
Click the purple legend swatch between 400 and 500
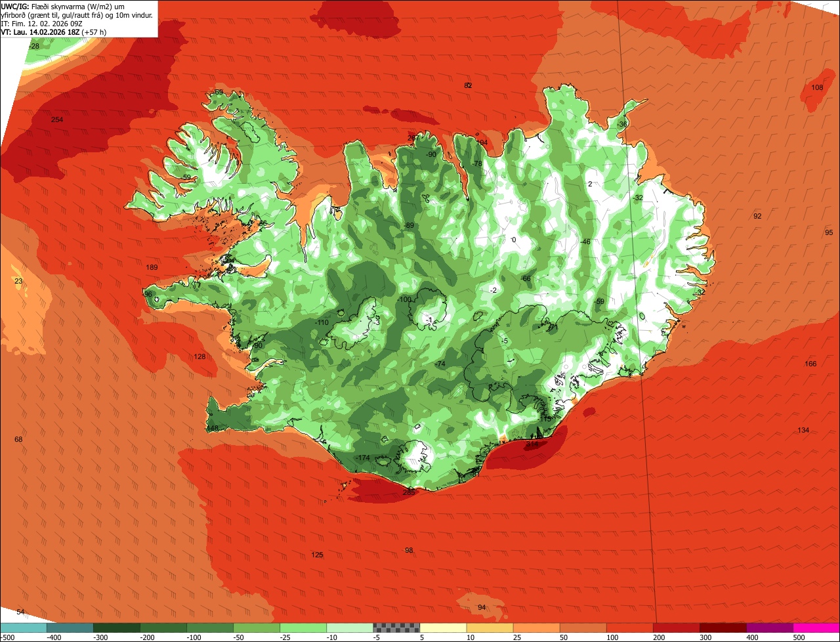[x=770, y=628]
